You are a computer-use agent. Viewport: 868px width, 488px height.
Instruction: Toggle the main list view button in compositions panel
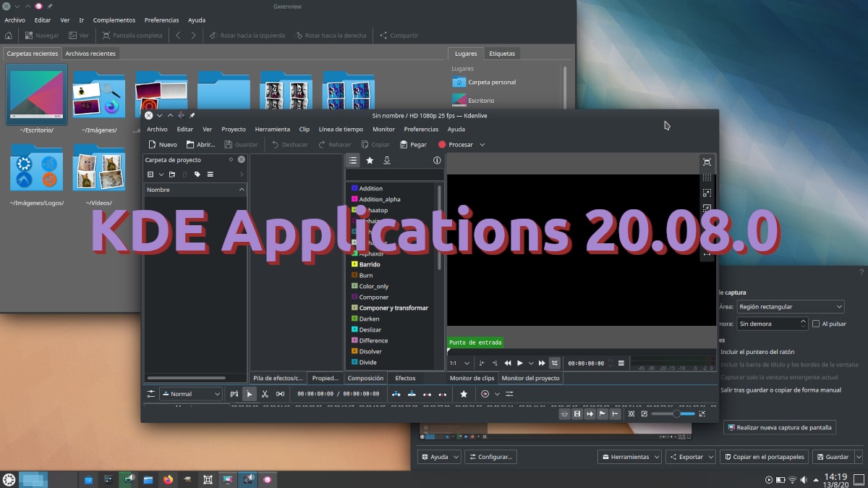352,161
